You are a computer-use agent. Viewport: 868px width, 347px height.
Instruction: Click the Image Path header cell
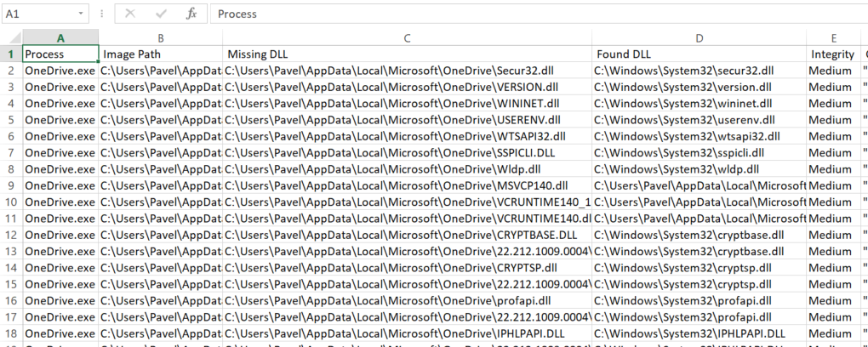click(161, 54)
